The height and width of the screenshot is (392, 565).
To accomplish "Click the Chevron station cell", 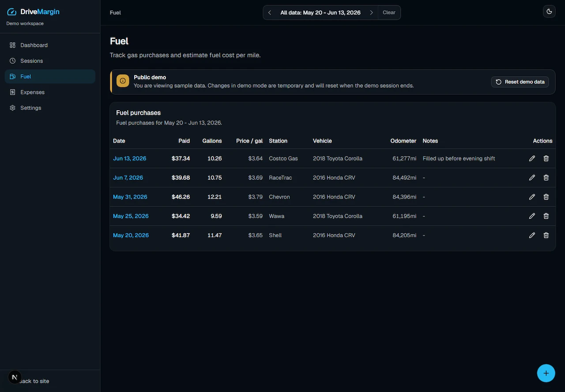I will 279,197.
